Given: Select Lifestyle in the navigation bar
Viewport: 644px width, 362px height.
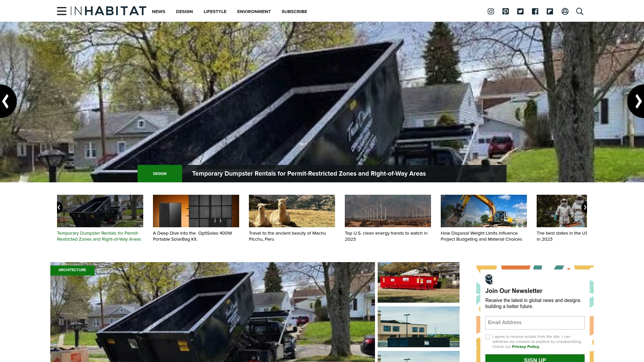Looking at the screenshot, I should tap(215, 11).
